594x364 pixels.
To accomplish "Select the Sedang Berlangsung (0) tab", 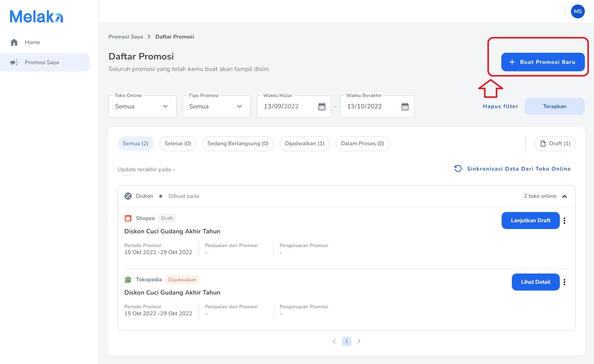I will 238,144.
